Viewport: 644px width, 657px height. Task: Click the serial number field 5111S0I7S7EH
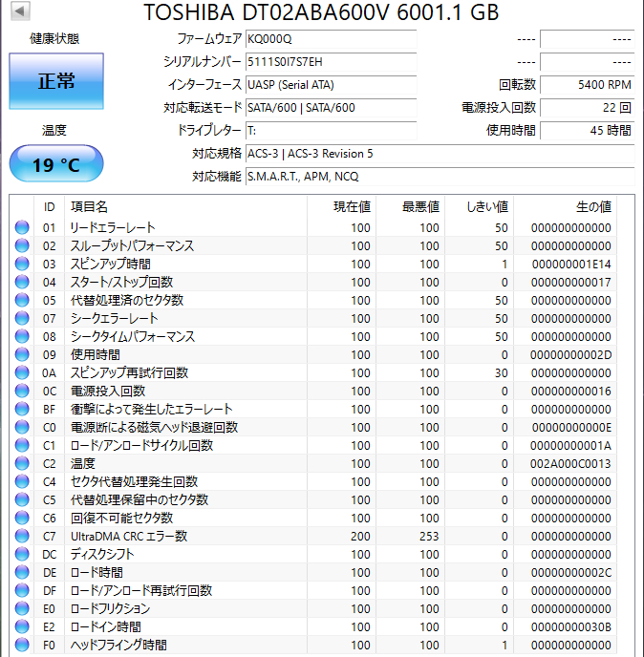click(331, 62)
